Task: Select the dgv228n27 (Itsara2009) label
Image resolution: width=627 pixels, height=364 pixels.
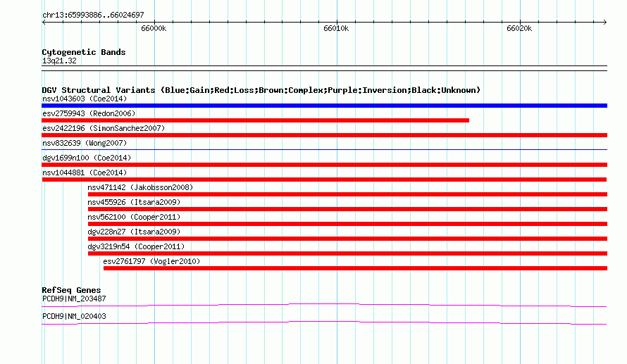Action: point(134,232)
